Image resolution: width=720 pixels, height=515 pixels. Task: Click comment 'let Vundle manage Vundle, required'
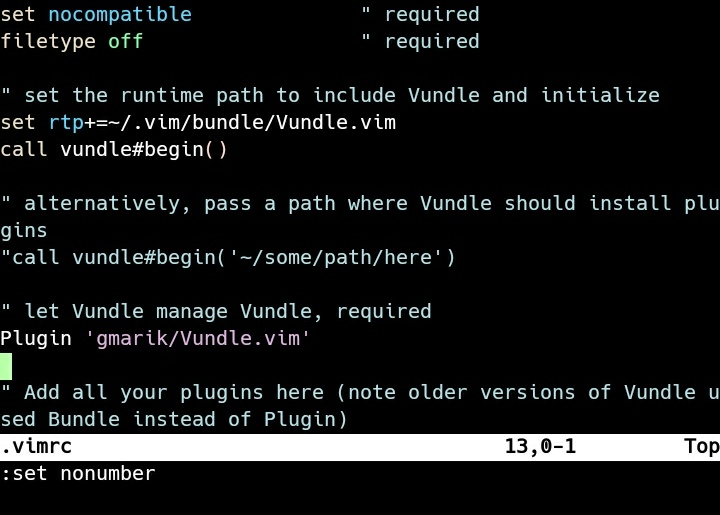(x=216, y=312)
